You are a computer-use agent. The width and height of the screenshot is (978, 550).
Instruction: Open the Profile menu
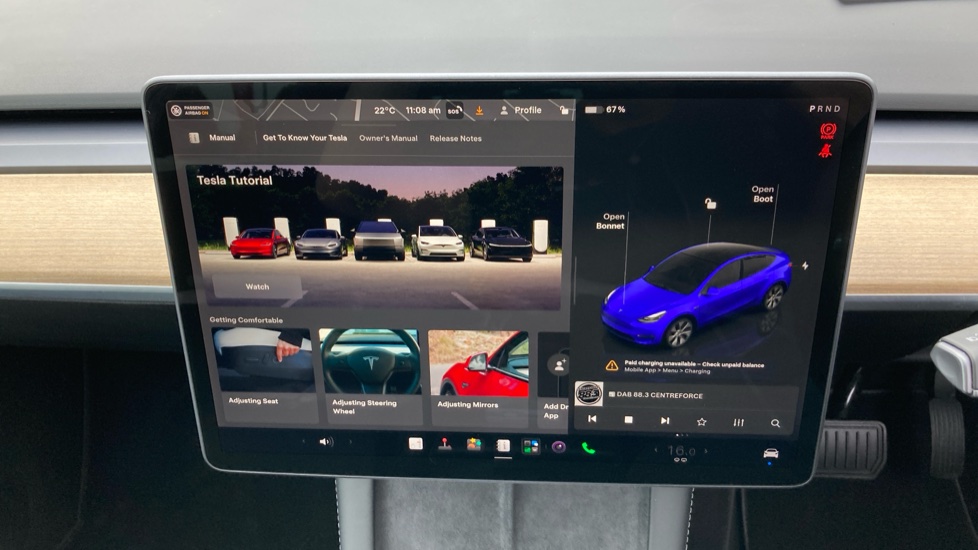[x=521, y=110]
